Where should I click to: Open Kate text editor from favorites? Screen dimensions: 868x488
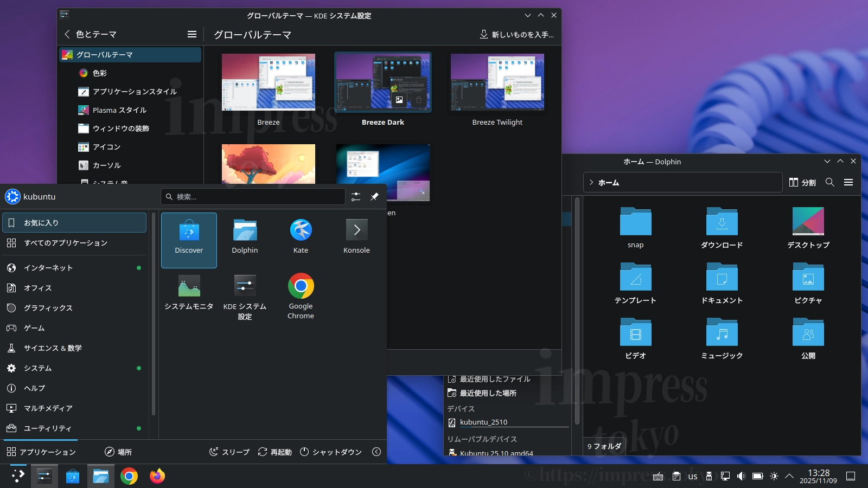tap(301, 240)
